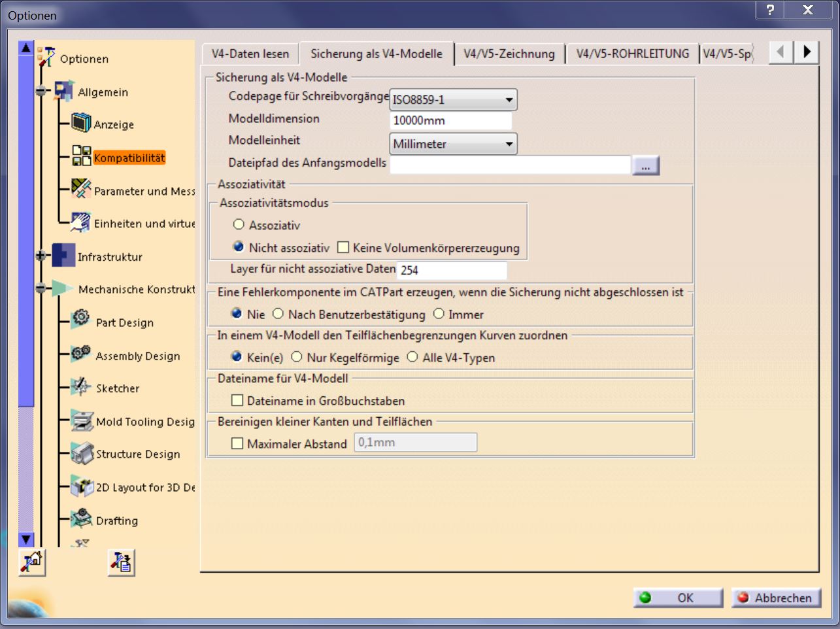This screenshot has height=629, width=840.
Task: Switch to the V4-Daten lesen tab
Action: pos(250,54)
